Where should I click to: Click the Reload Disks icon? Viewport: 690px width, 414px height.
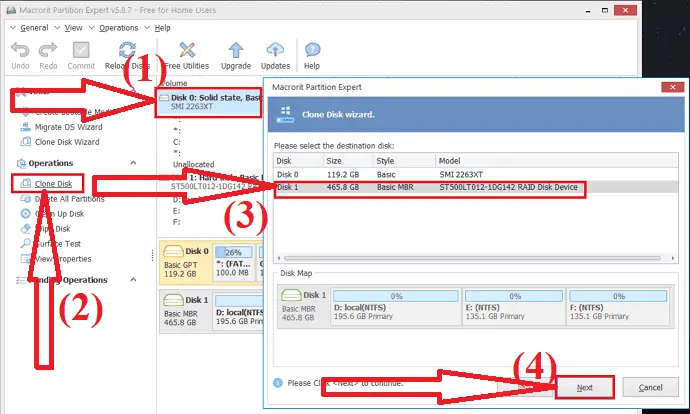pyautogui.click(x=127, y=50)
